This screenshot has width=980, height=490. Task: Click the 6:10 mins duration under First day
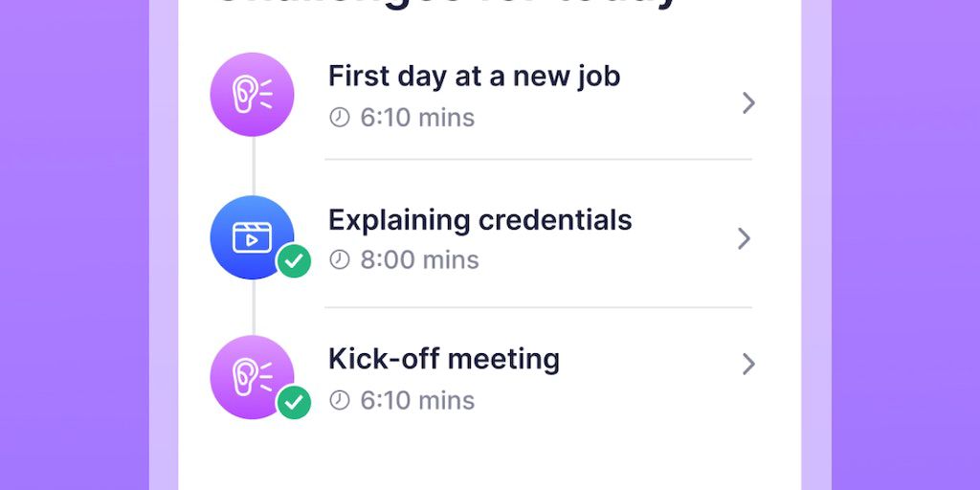[x=417, y=118]
